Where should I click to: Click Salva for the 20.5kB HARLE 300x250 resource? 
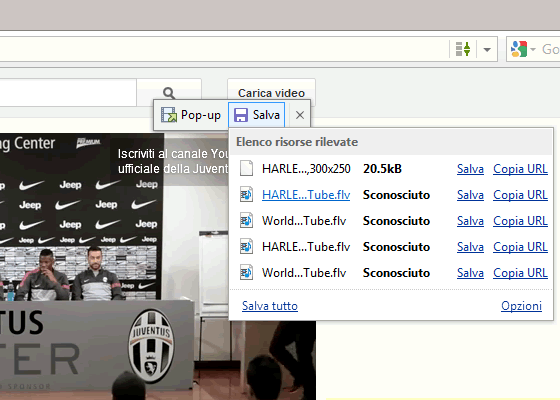tap(470, 169)
